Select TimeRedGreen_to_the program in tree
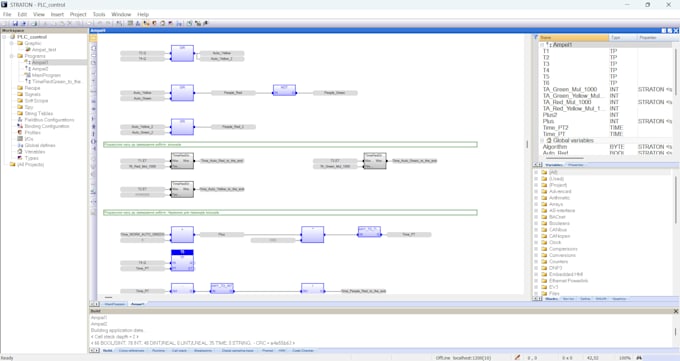The width and height of the screenshot is (680, 361). click(x=56, y=82)
